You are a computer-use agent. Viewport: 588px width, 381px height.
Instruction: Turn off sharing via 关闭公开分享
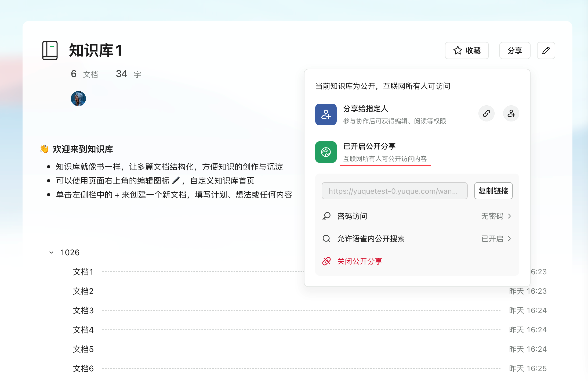(x=360, y=261)
